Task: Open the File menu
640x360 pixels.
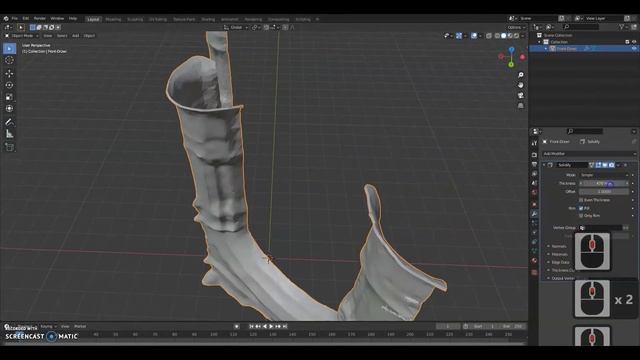Action: click(x=15, y=18)
